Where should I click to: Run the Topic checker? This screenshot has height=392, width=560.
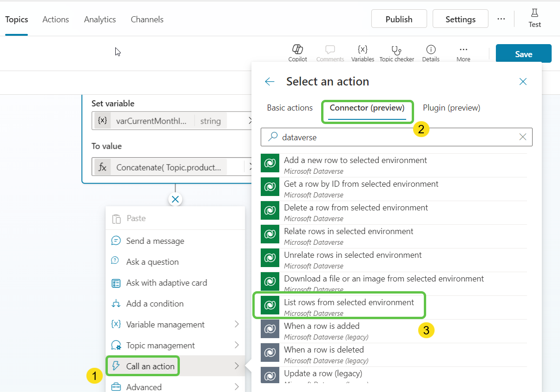click(396, 52)
